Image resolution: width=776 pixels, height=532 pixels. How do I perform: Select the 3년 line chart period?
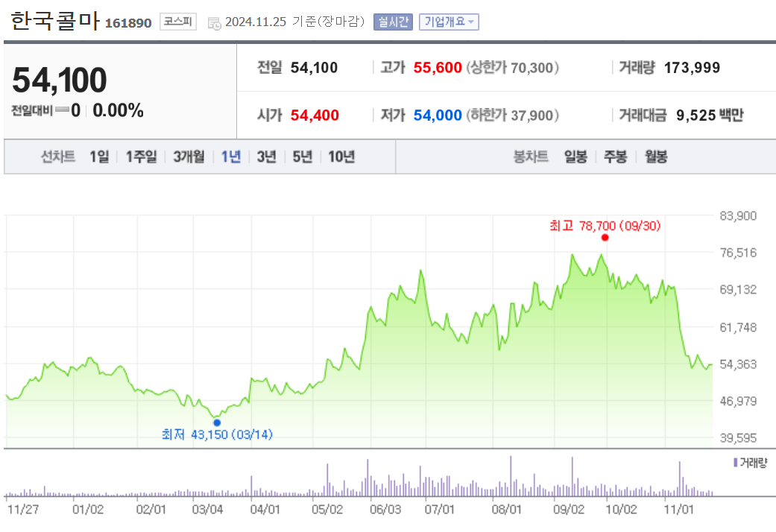[x=266, y=157]
